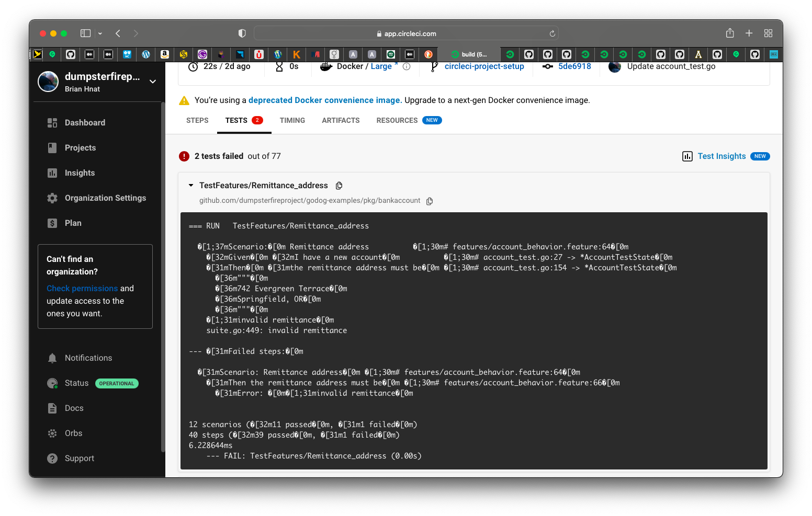Open Insights in the sidebar
The height and width of the screenshot is (516, 812).
(x=80, y=173)
